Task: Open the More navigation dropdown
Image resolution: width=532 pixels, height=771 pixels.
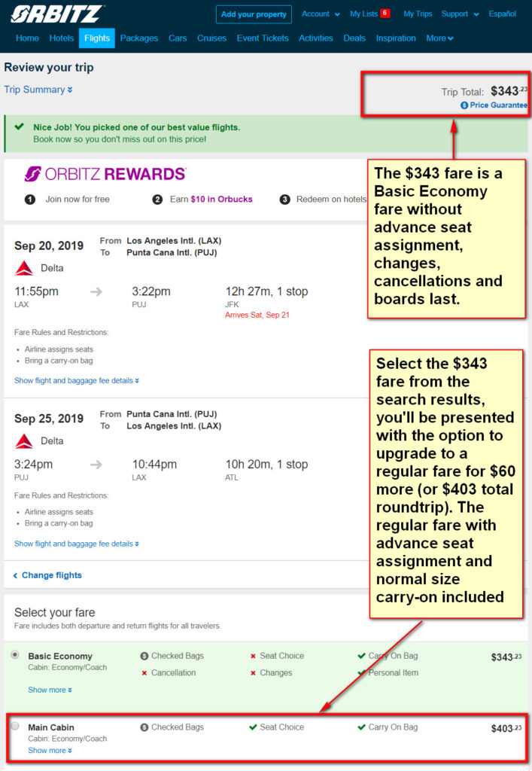Action: point(439,38)
